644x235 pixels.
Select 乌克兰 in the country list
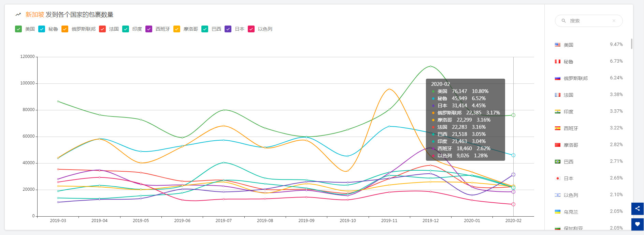pyautogui.click(x=571, y=212)
